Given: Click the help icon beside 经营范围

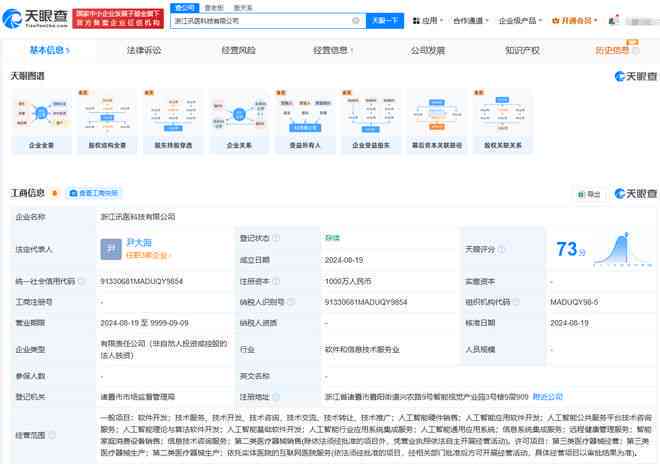Looking at the screenshot, I should [52, 435].
